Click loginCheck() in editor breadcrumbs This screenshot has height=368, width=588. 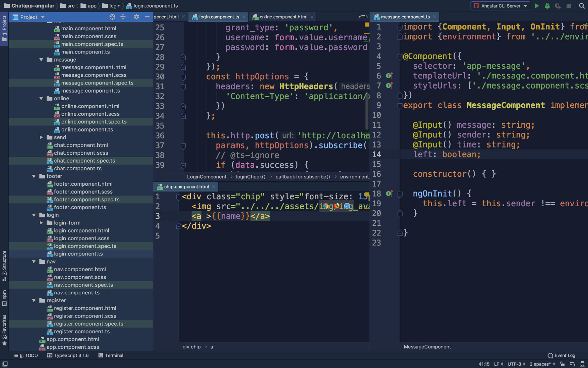pyautogui.click(x=250, y=177)
